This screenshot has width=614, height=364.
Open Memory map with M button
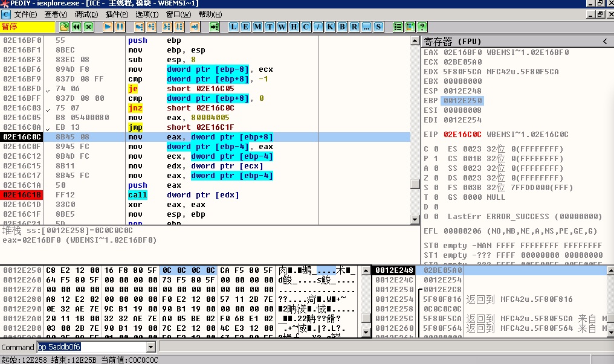coord(257,27)
